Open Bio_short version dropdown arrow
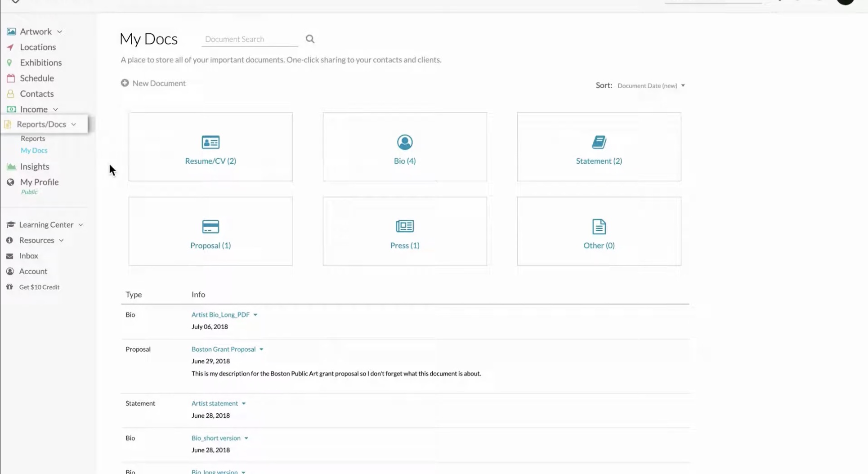The image size is (868, 474). point(246,438)
